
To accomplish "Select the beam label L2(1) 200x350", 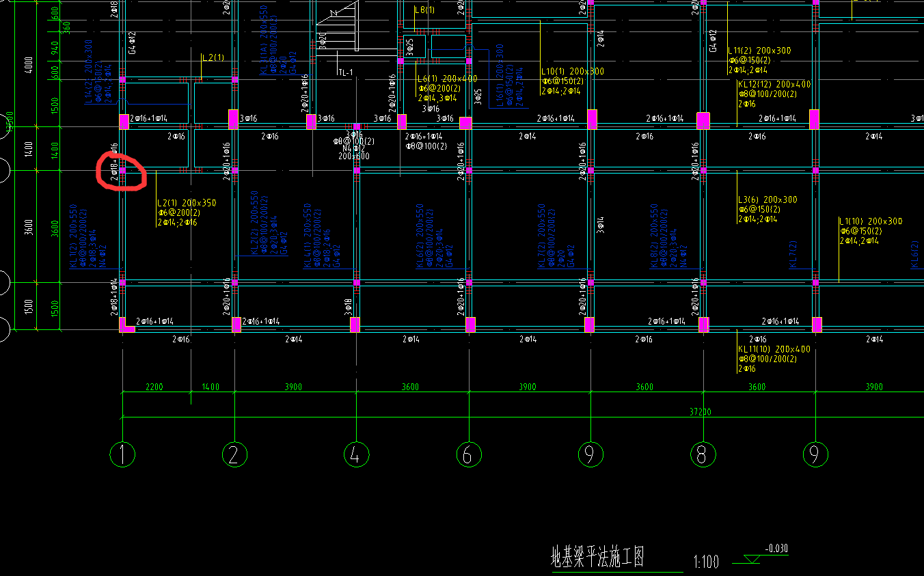I will (187, 203).
